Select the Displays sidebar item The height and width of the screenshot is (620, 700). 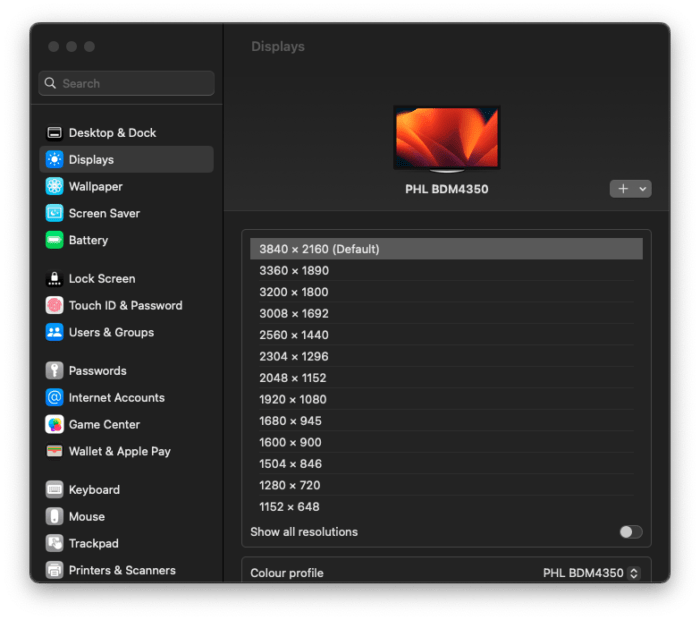click(x=126, y=160)
